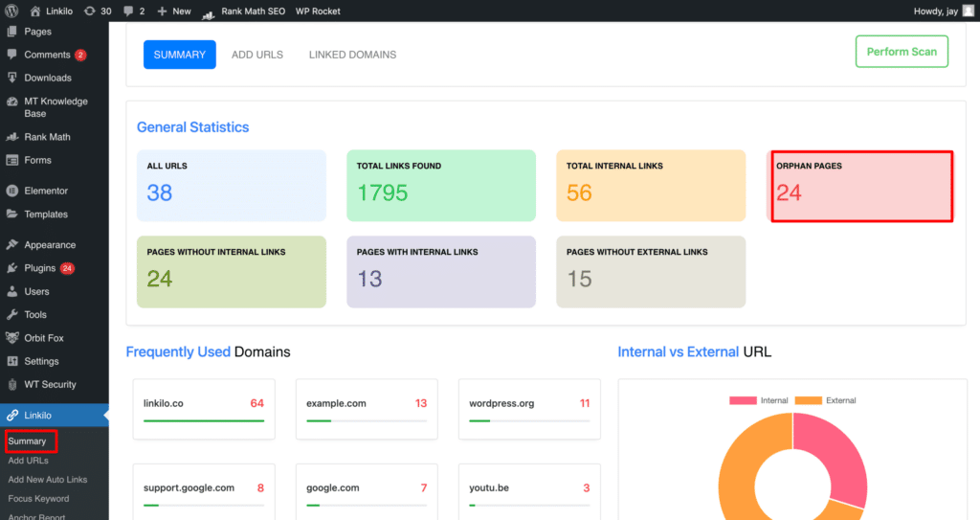
Task: Open Focus Keyword submenu item
Action: click(x=38, y=499)
